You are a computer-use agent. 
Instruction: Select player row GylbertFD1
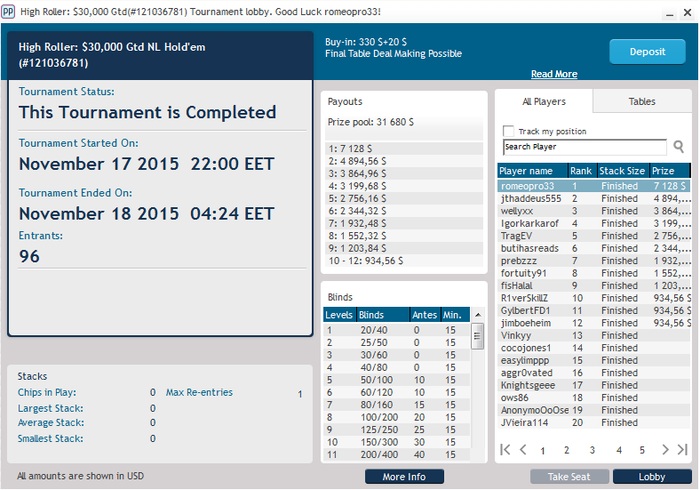tap(594, 311)
